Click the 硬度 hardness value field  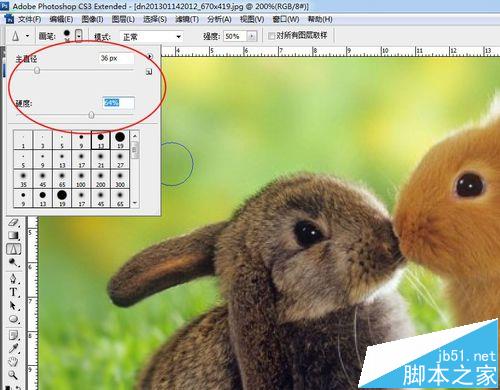[118, 103]
